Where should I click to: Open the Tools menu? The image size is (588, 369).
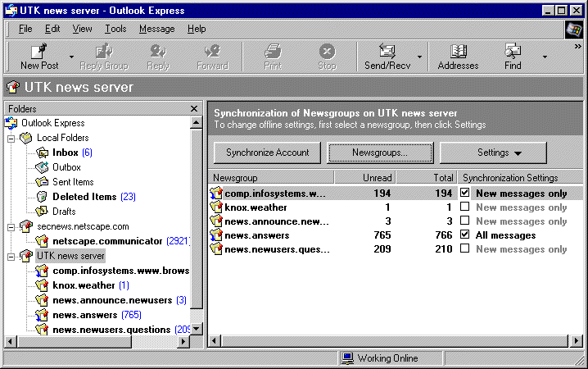pos(115,29)
